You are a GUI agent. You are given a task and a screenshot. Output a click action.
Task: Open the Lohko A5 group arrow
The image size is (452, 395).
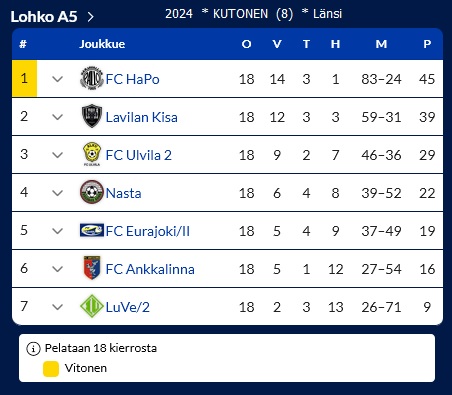(x=90, y=17)
